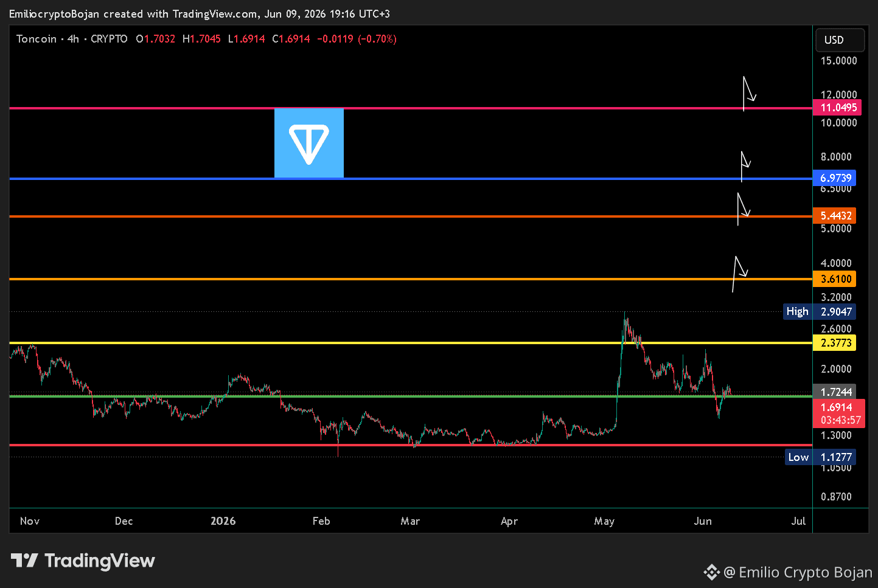The width and height of the screenshot is (878, 588).
Task: Click the 8.0000 price scale value
Action: point(836,157)
